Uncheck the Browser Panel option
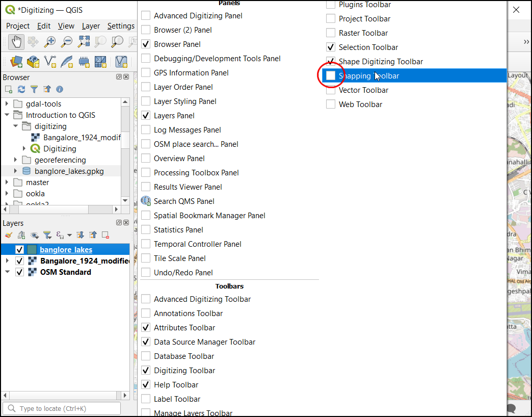The height and width of the screenshot is (417, 532). pyautogui.click(x=146, y=44)
